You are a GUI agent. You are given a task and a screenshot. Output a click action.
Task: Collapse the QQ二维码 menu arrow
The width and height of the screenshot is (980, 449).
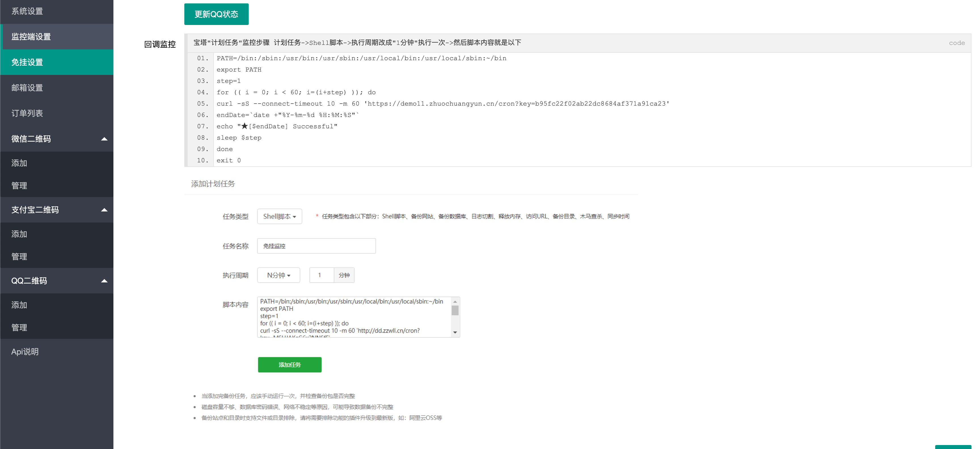104,281
